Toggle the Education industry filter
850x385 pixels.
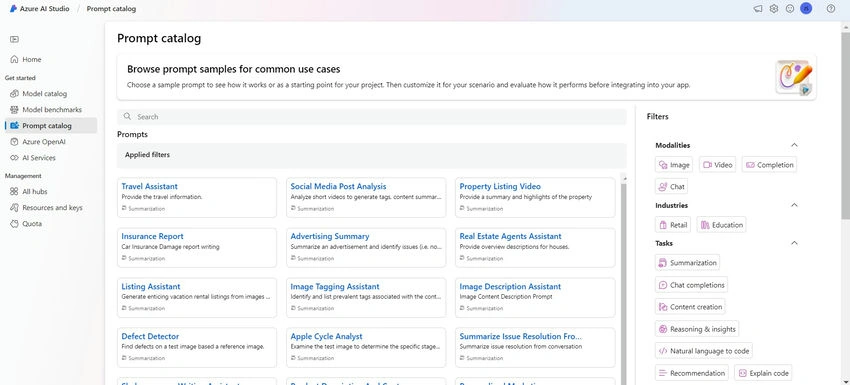(x=721, y=224)
